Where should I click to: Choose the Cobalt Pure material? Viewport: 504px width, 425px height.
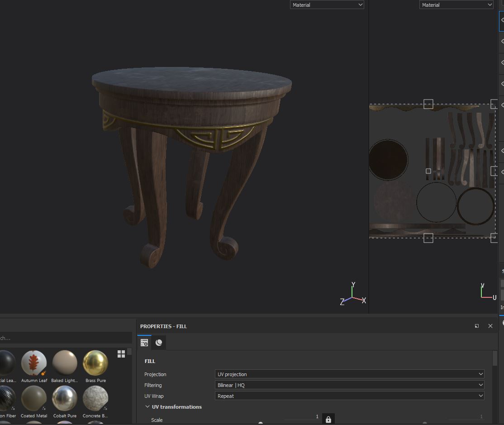[65, 398]
